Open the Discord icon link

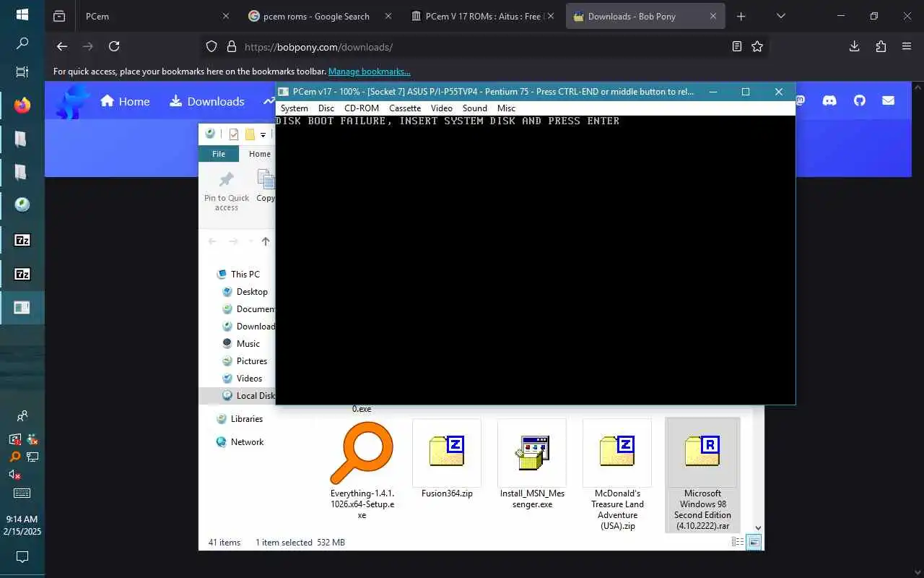(x=829, y=100)
